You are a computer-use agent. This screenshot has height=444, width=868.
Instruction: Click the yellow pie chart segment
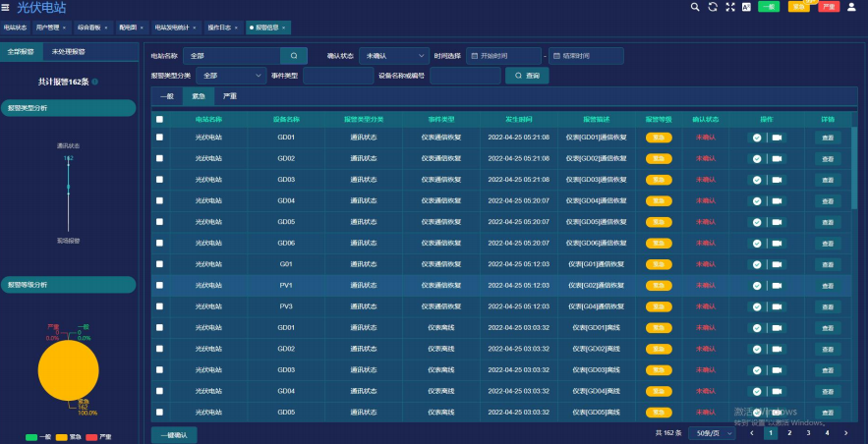coord(69,370)
